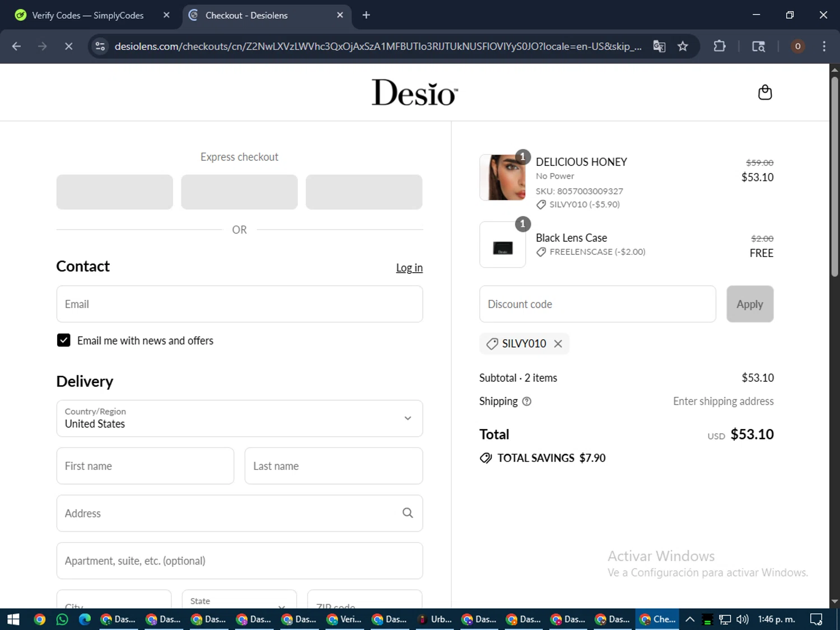Stop page loading with X button
This screenshot has width=840, height=630.
[68, 46]
